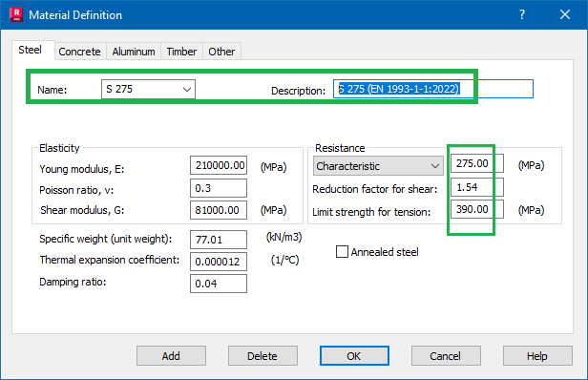Click the Add button

(x=171, y=355)
